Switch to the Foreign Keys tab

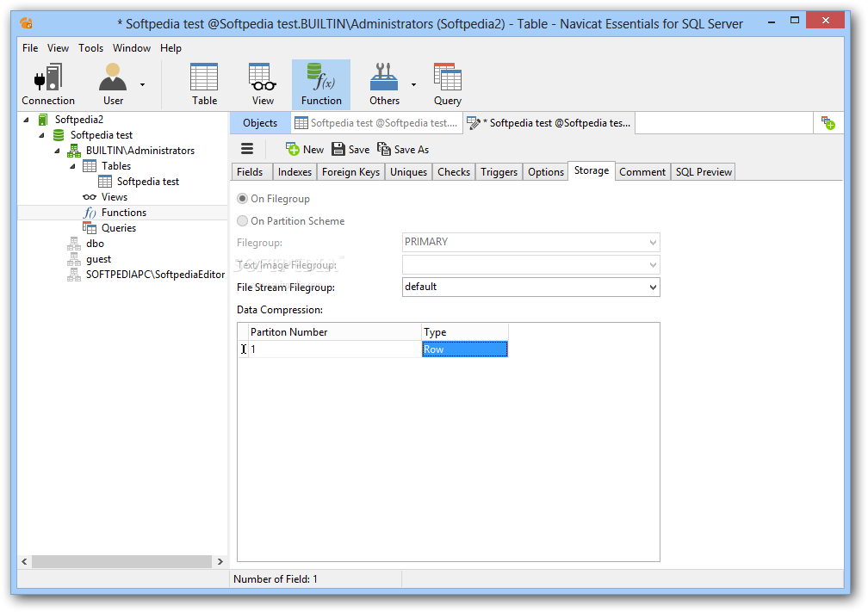tap(351, 172)
